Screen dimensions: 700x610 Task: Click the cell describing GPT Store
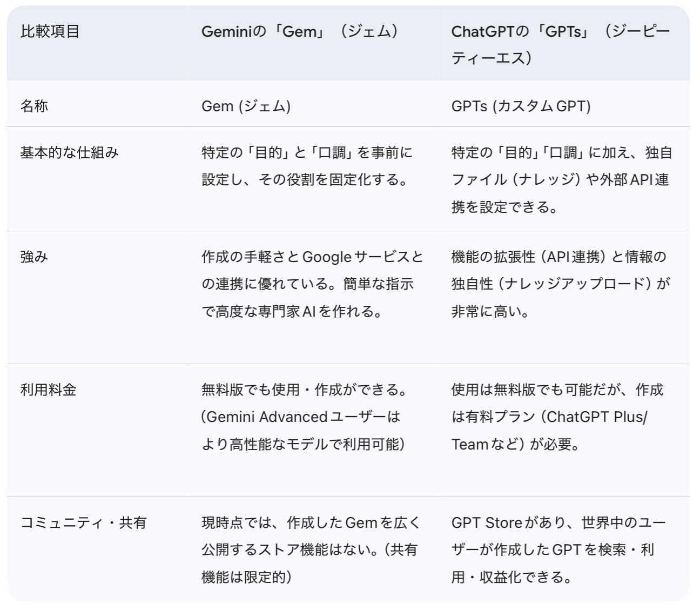[558, 549]
